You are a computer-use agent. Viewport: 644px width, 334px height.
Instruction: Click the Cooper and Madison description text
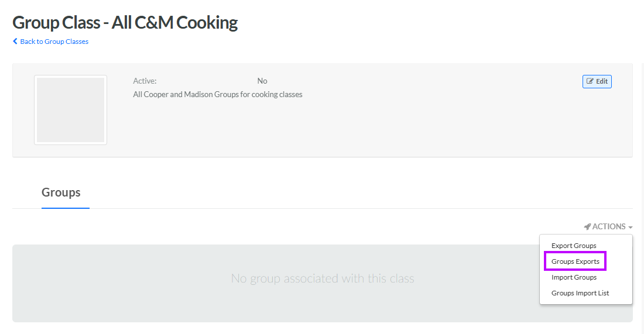click(218, 94)
